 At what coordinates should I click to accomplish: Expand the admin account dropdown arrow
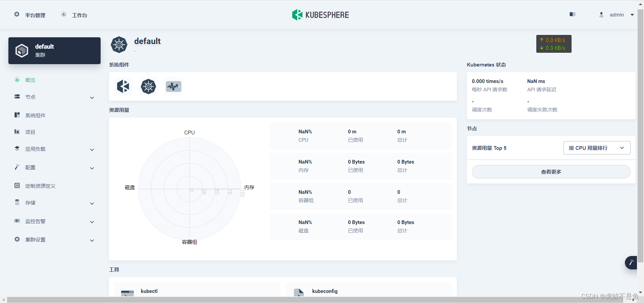[x=632, y=15]
